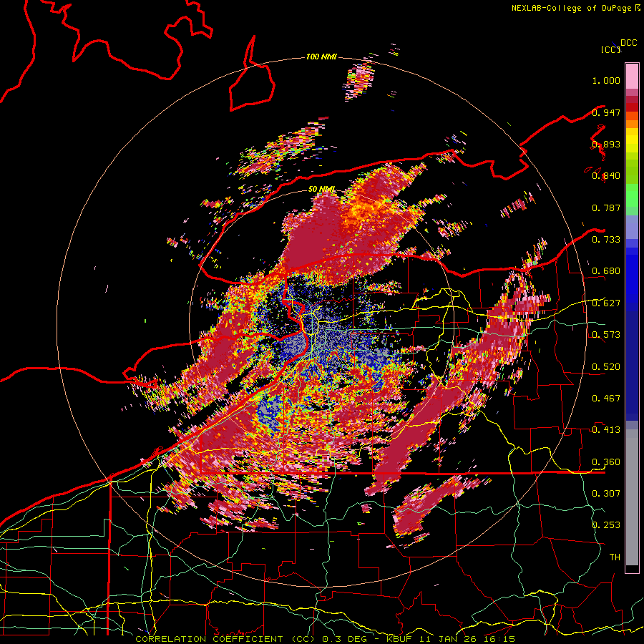Click the 0.627 scale value
The image size is (644, 644).
(x=606, y=303)
